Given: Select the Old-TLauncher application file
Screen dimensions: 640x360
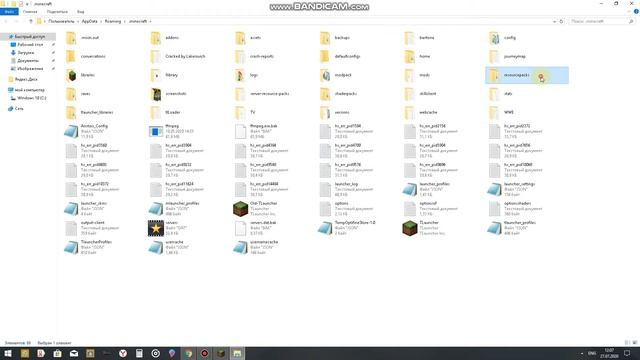Looking at the screenshot, I should [256, 209].
